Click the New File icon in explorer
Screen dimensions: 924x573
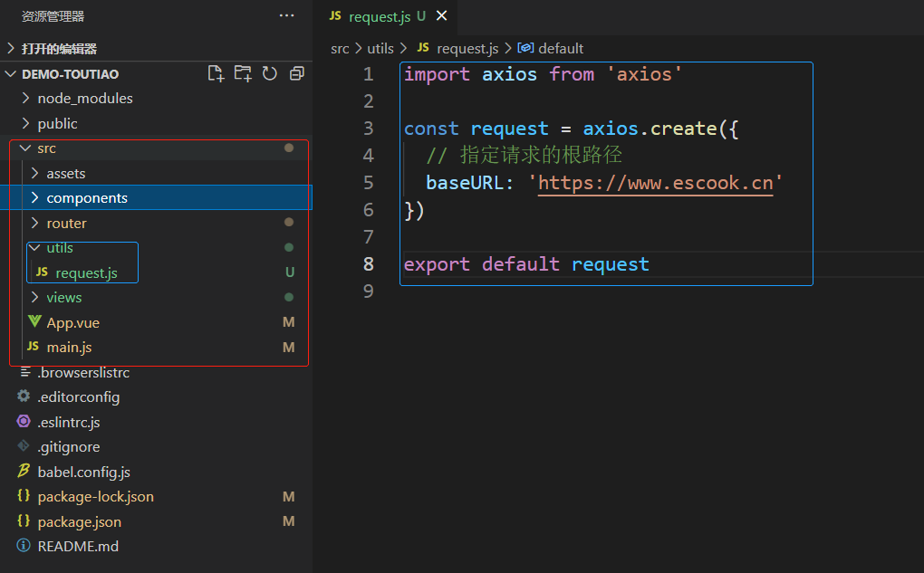coord(216,73)
